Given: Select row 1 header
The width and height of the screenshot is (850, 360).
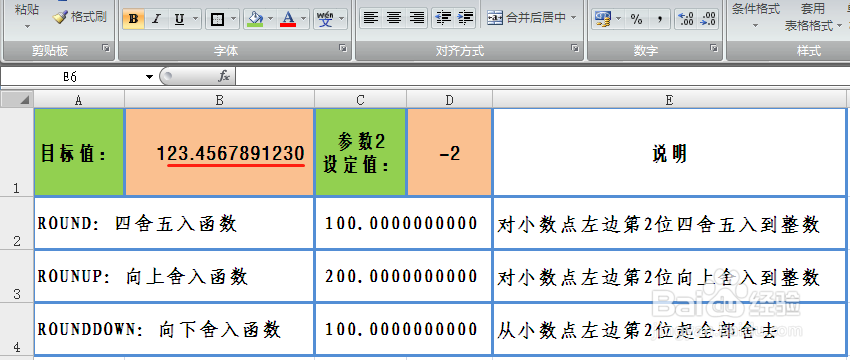Looking at the screenshot, I should click(x=17, y=152).
